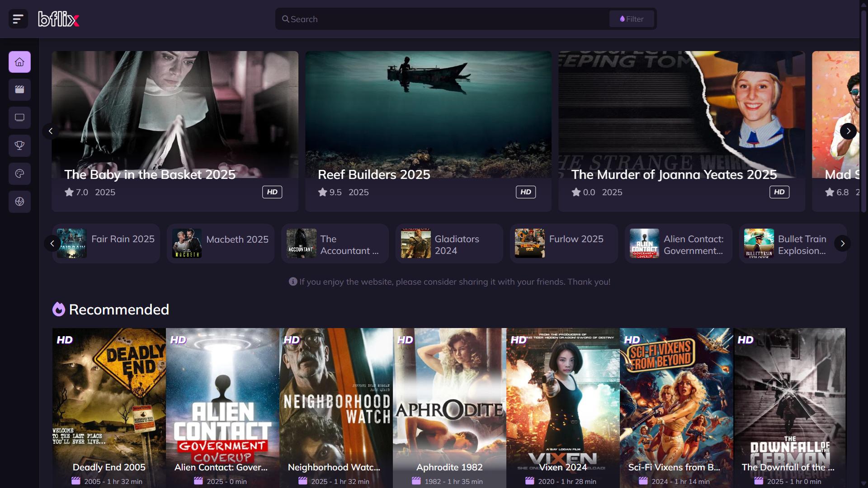The width and height of the screenshot is (868, 488).
Task: Click inside the Search input field
Action: [407, 19]
